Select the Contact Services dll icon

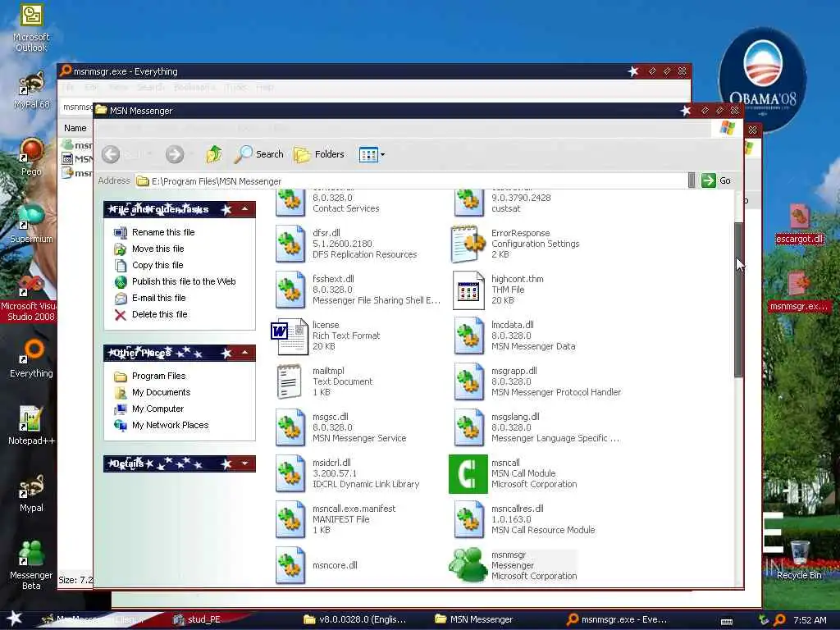[x=290, y=203]
